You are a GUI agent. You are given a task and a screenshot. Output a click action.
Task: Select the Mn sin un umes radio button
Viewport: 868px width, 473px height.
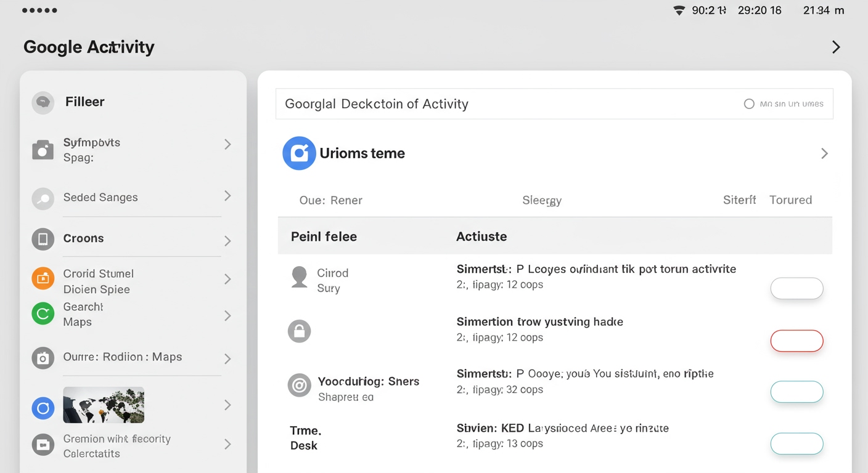pos(749,104)
